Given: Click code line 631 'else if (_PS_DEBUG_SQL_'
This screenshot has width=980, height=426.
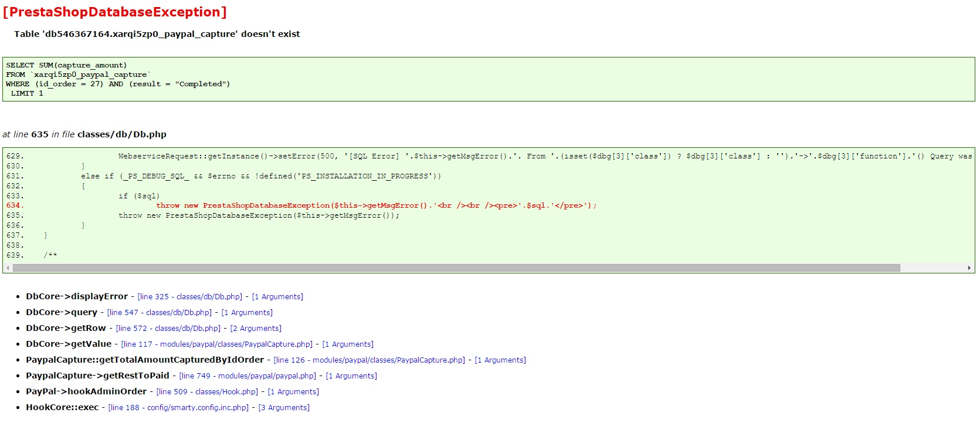Looking at the screenshot, I should 261,176.
